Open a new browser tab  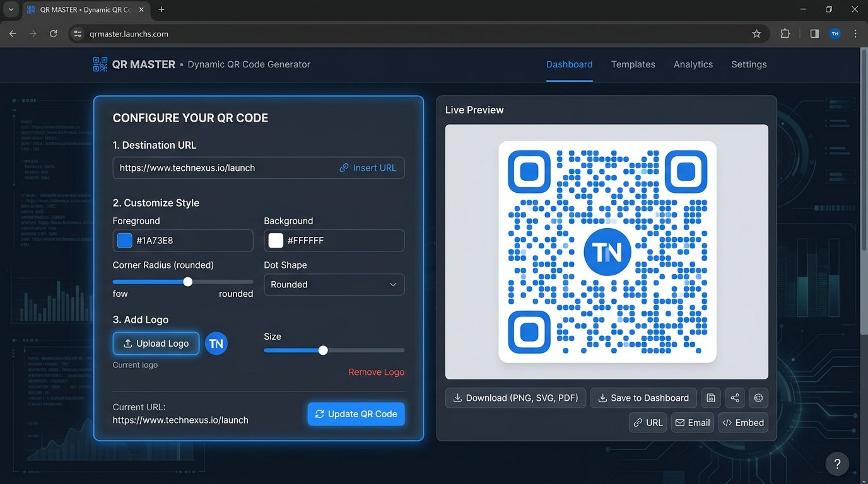pos(161,9)
